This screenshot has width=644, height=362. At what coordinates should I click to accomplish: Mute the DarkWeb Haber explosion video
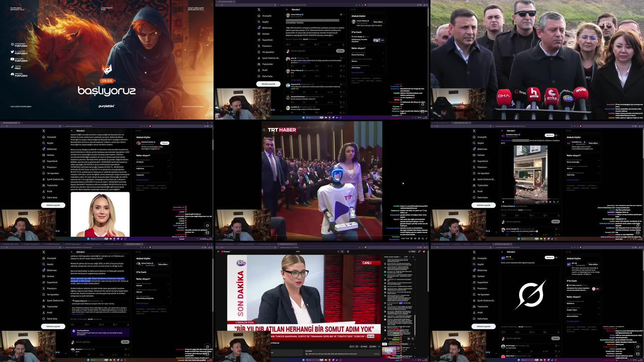point(546,202)
